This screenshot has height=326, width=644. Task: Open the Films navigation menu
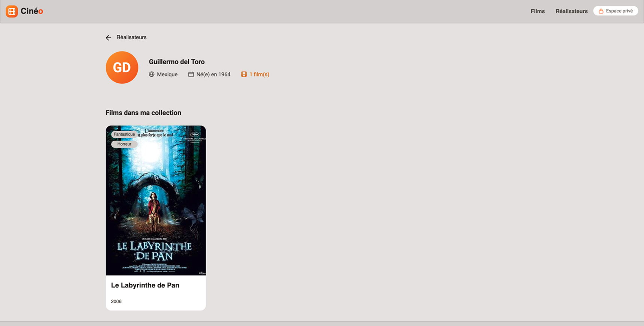538,11
